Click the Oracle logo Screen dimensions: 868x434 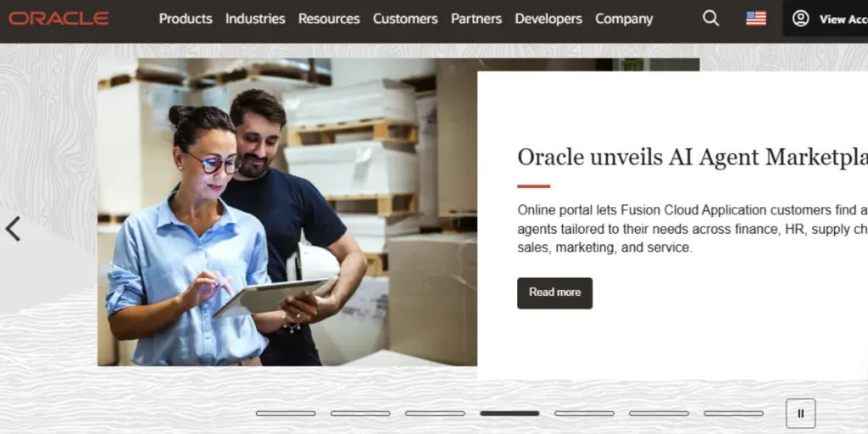coord(58,19)
